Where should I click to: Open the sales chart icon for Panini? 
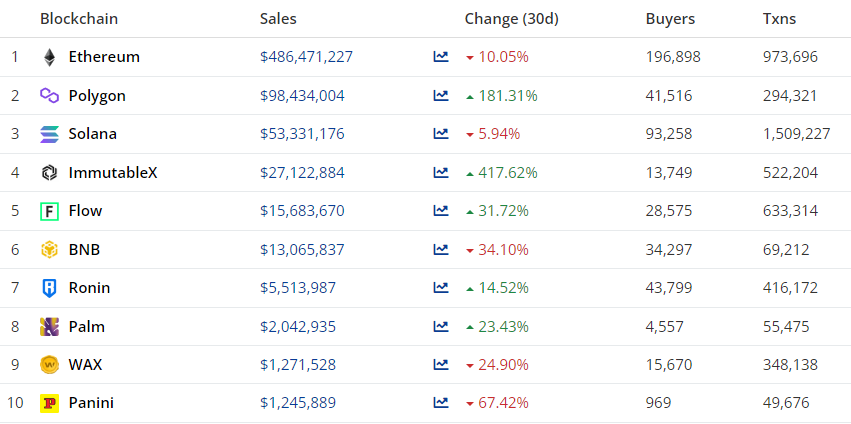[441, 403]
